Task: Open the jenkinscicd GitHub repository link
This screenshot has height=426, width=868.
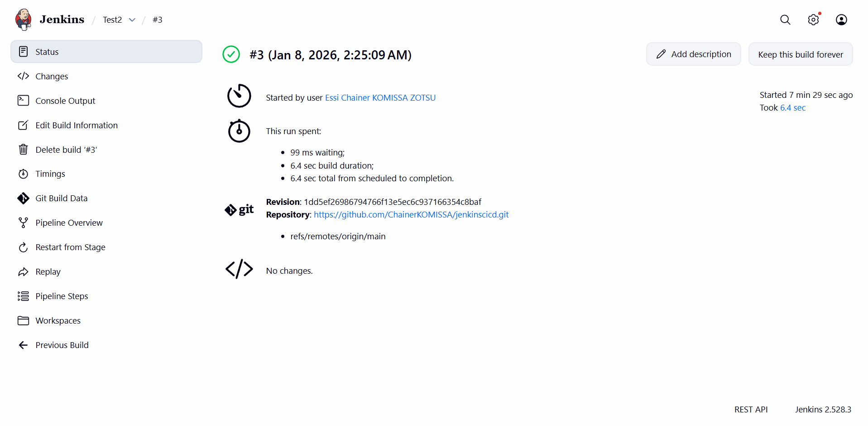Action: point(411,215)
